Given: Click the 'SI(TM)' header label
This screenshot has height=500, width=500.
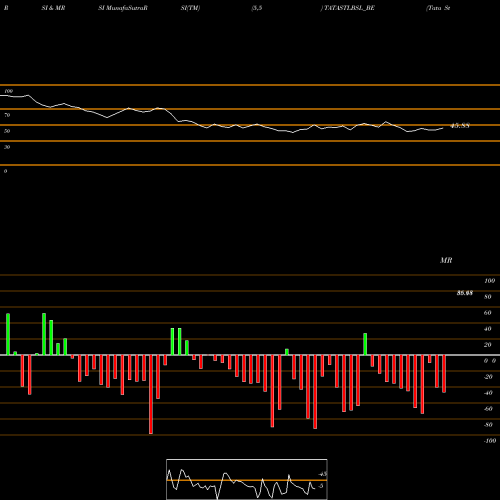Looking at the screenshot, I should pyautogui.click(x=190, y=8).
